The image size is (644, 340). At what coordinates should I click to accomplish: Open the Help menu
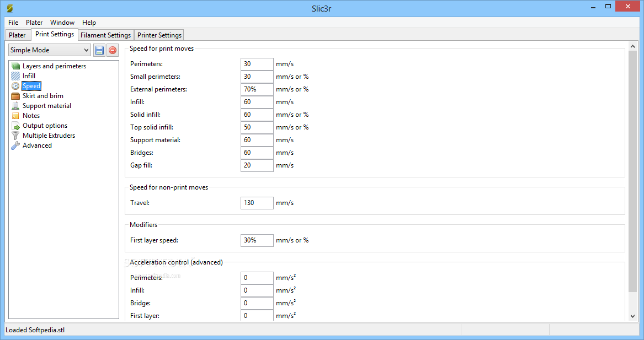pyautogui.click(x=89, y=22)
